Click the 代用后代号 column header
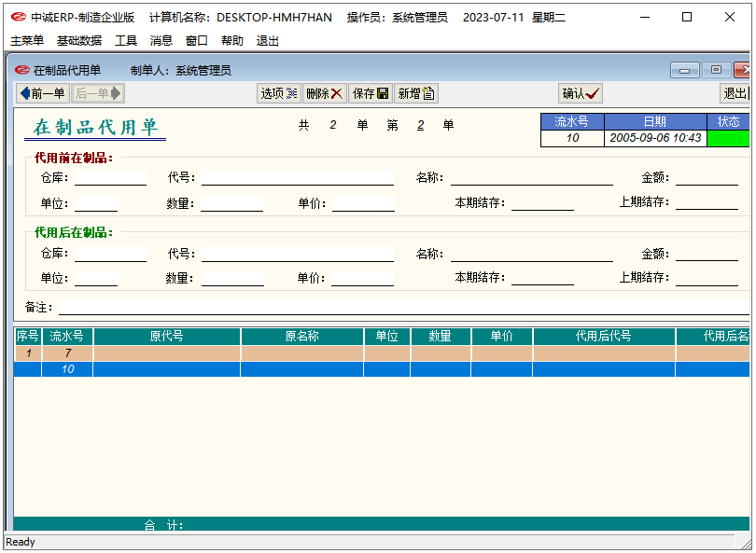Viewport: 756px width, 553px height. [604, 337]
